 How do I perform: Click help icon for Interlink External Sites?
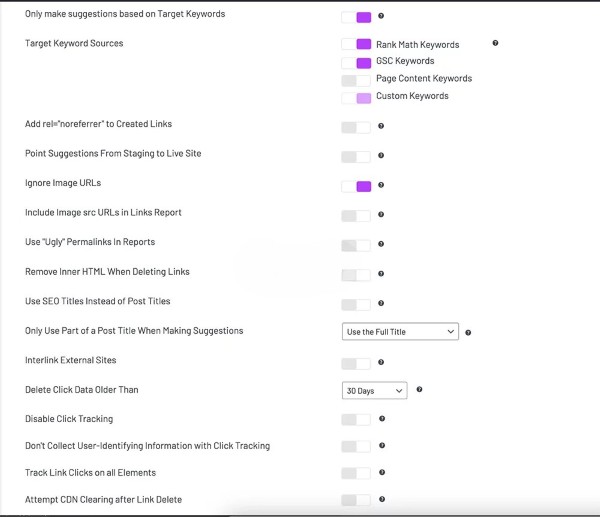pos(381,363)
